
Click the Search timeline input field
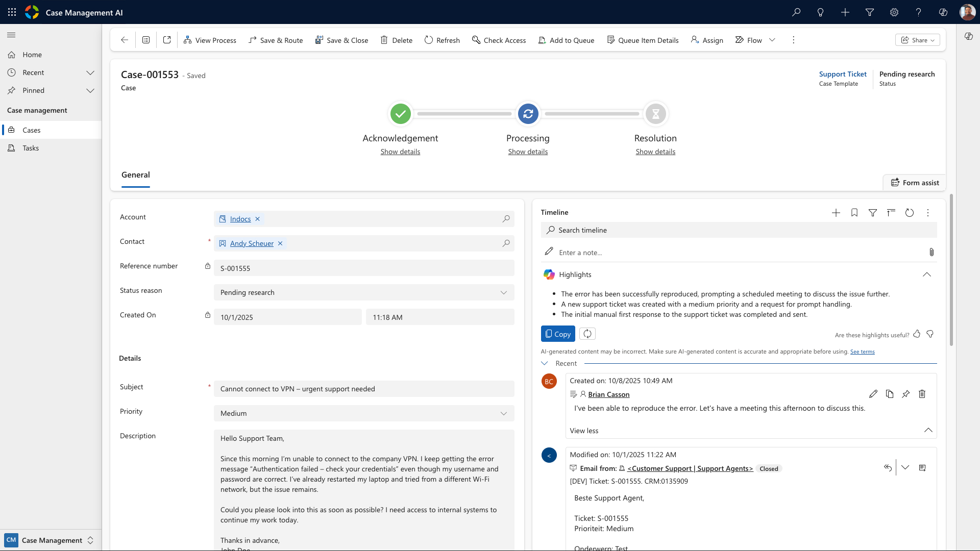click(x=739, y=230)
